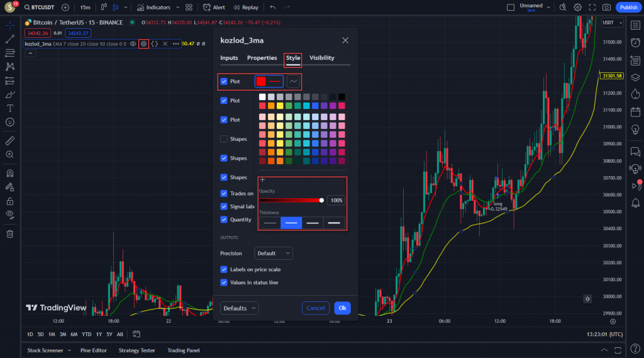Toggle the Signal labels checkbox
The image size is (644, 358).
pyautogui.click(x=224, y=206)
